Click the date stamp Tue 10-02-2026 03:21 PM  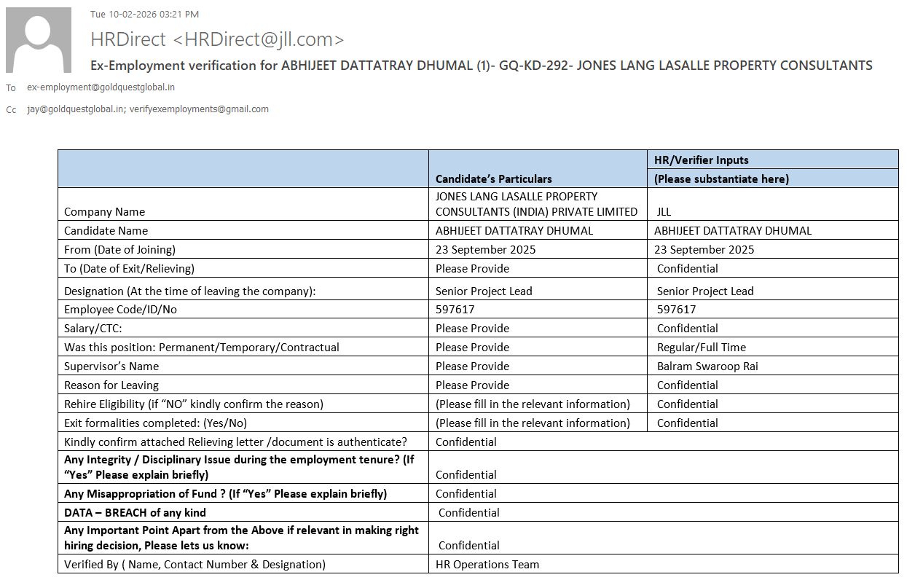pos(144,14)
